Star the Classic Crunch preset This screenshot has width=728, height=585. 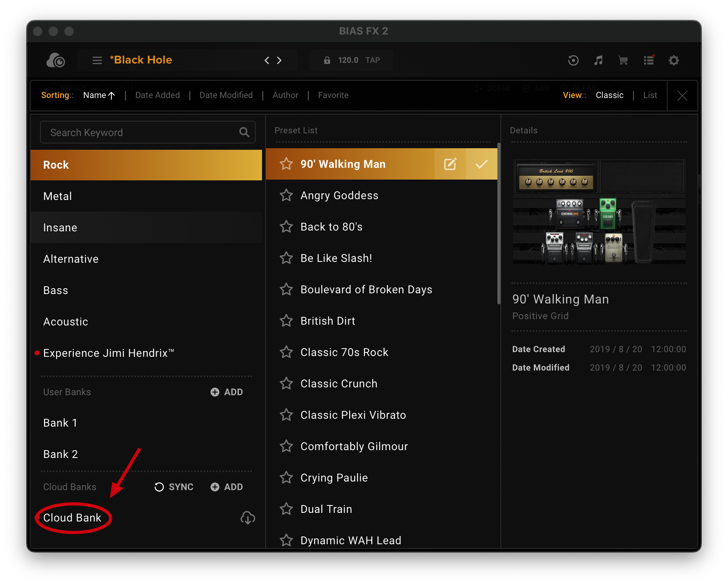point(286,383)
